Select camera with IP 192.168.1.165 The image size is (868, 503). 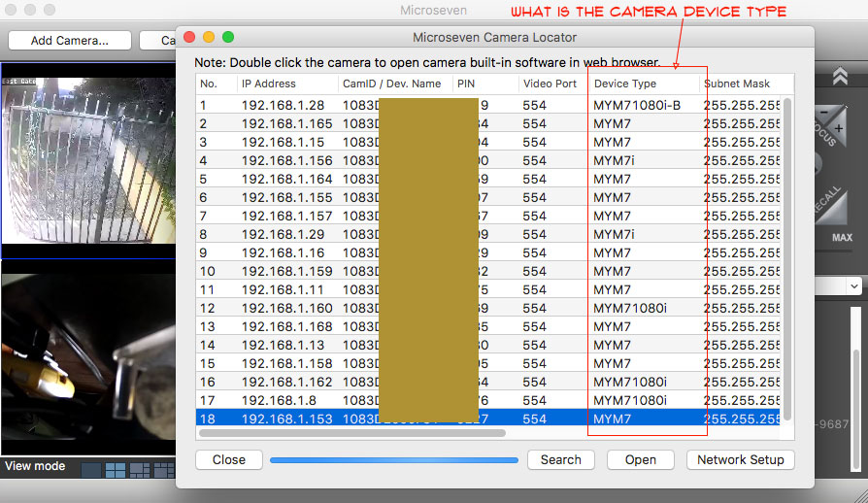click(x=487, y=123)
